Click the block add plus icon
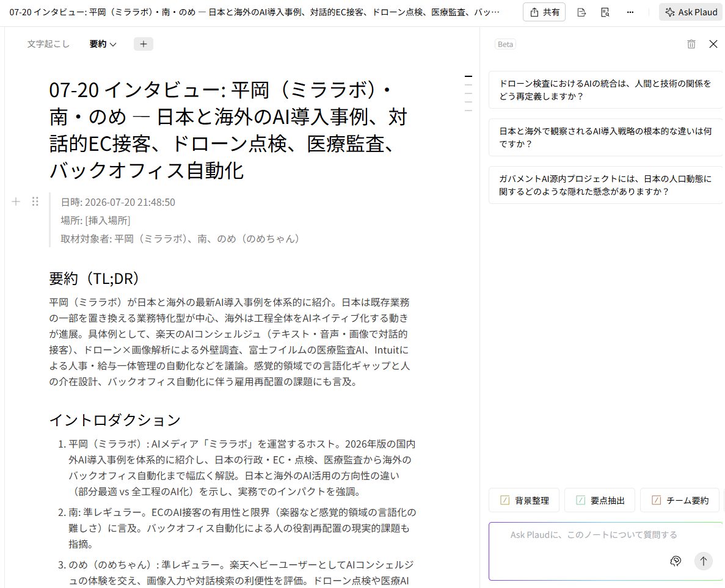The height and width of the screenshot is (588, 725). point(16,201)
